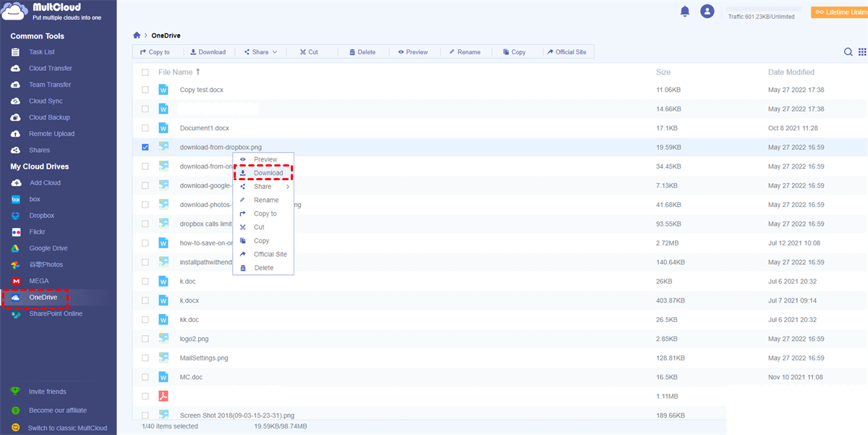Check k.doc checkbox
The image size is (868, 435).
pyautogui.click(x=145, y=281)
